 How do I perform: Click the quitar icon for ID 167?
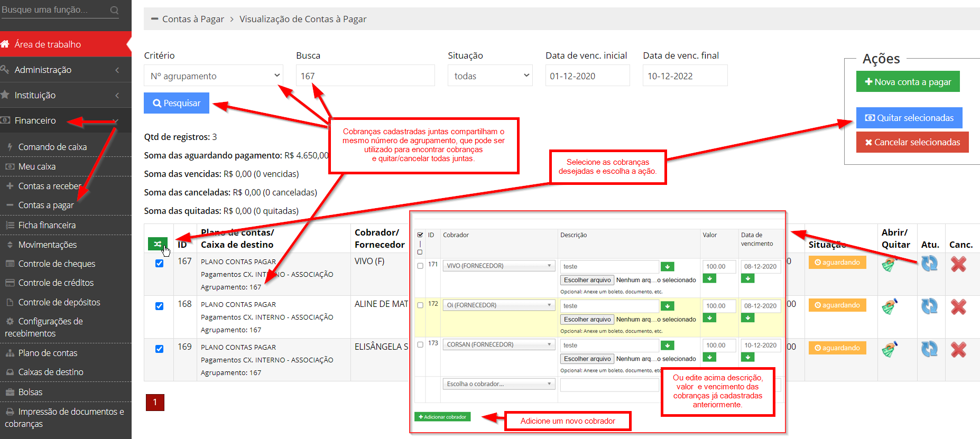(x=890, y=264)
